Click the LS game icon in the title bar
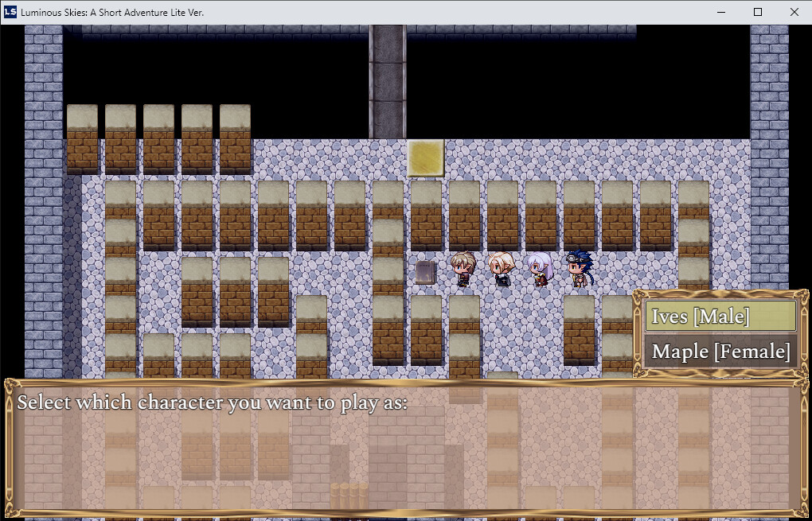812x521 pixels. 10,12
